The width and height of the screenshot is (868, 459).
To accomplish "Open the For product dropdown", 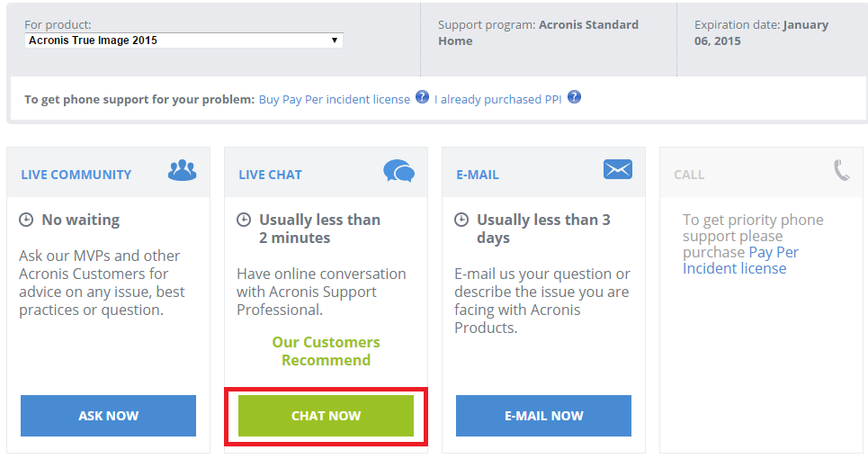I will [x=183, y=40].
